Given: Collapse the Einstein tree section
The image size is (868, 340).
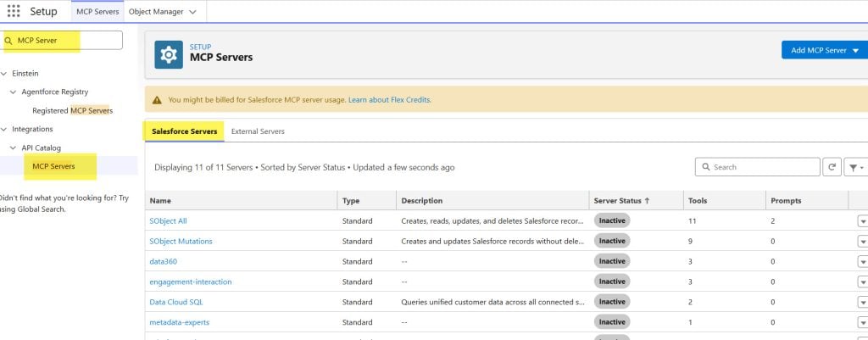Looking at the screenshot, I should point(4,73).
